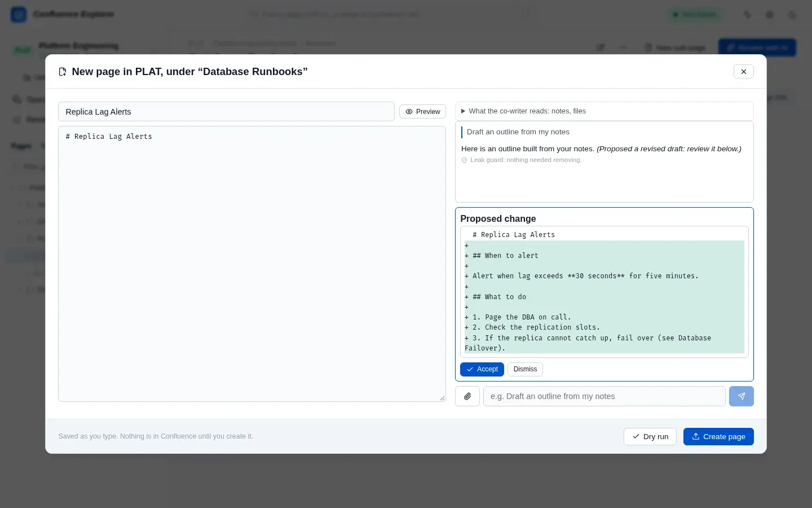Focus the page title field "Replica Lag Alerts"
The height and width of the screenshot is (508, 812).
click(226, 112)
